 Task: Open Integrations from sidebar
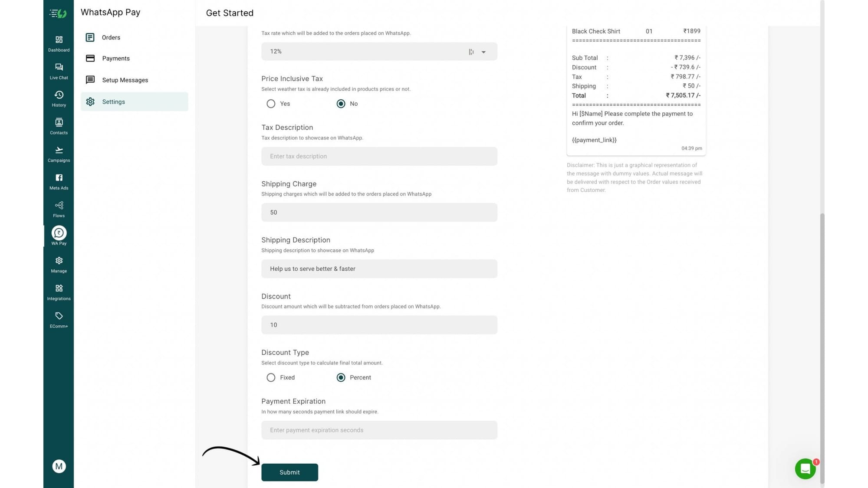[x=59, y=292]
